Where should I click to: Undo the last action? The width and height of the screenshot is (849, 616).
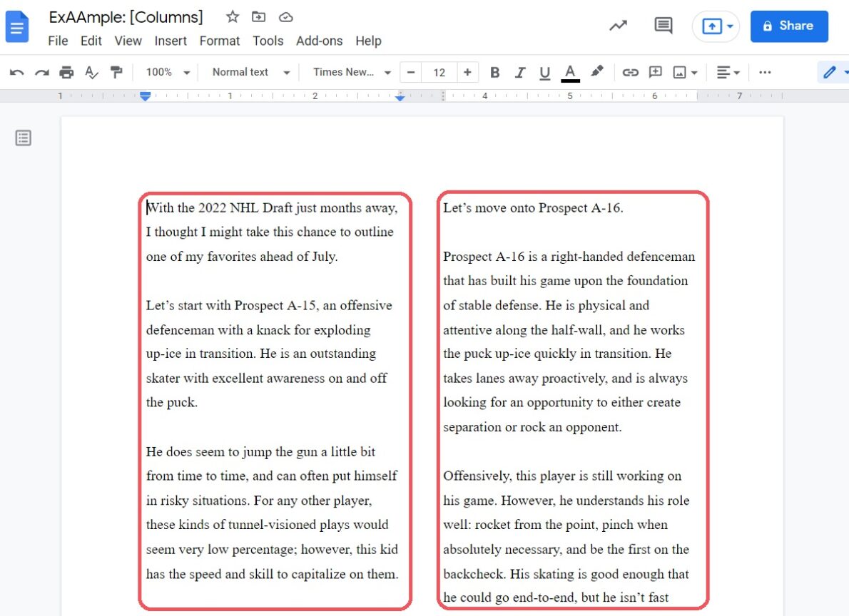(x=16, y=72)
